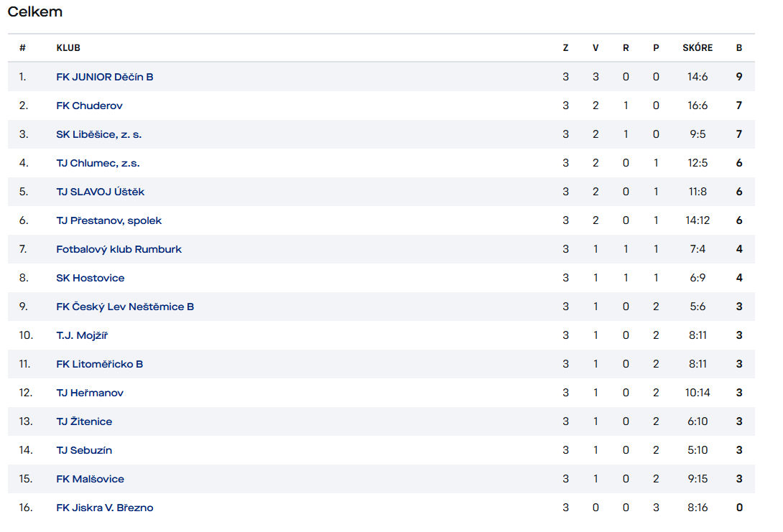
Task: Open FK Jiskra V. Březno link
Action: [105, 508]
